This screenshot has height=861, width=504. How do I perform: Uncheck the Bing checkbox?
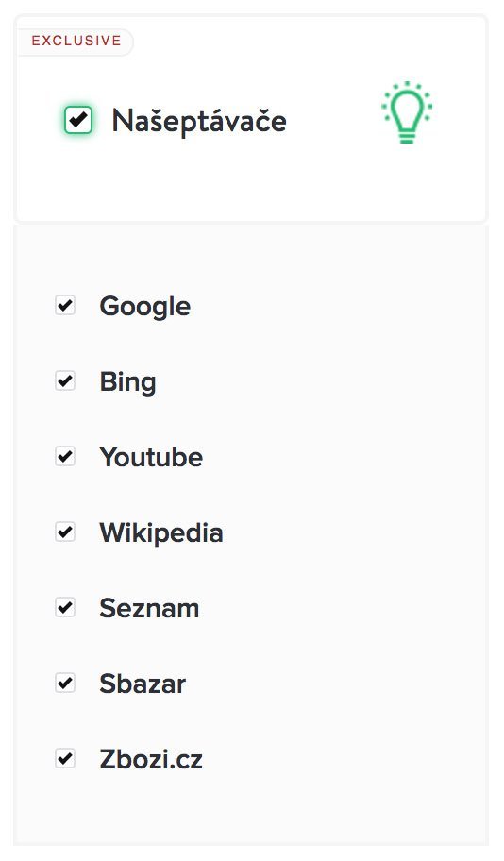65,380
